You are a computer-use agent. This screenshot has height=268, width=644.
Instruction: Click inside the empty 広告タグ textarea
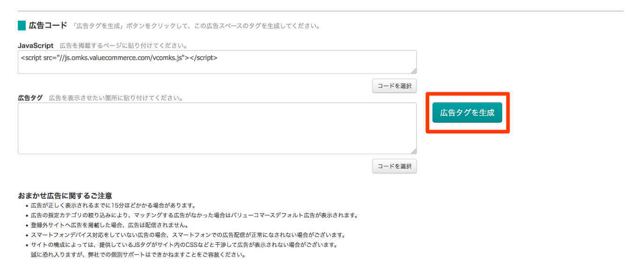click(217, 128)
